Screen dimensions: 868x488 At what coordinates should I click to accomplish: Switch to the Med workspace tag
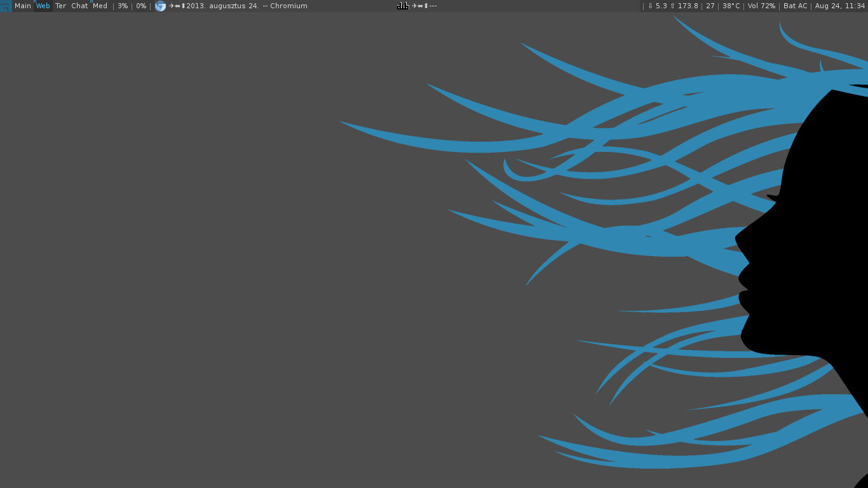100,6
